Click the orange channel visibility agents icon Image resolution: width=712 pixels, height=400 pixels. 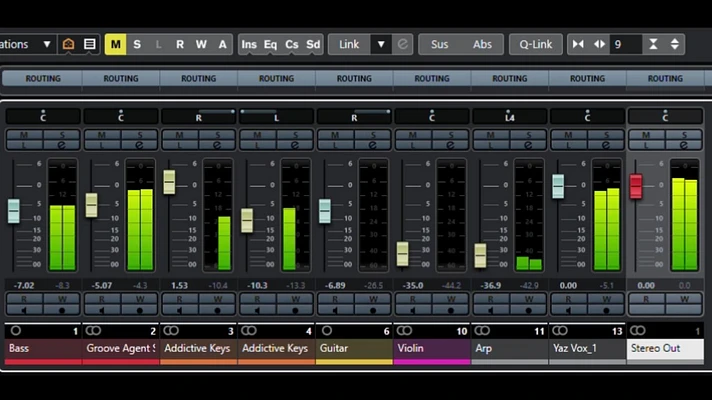[68, 44]
